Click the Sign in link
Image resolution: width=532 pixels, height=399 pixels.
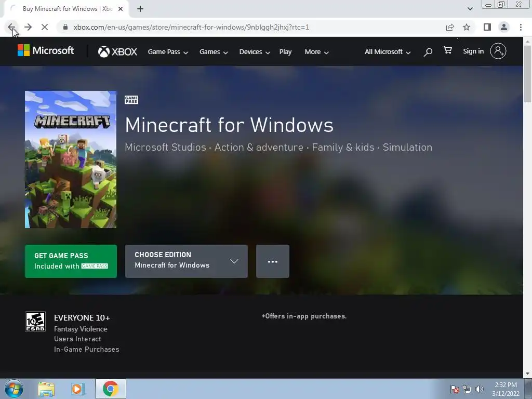(473, 51)
